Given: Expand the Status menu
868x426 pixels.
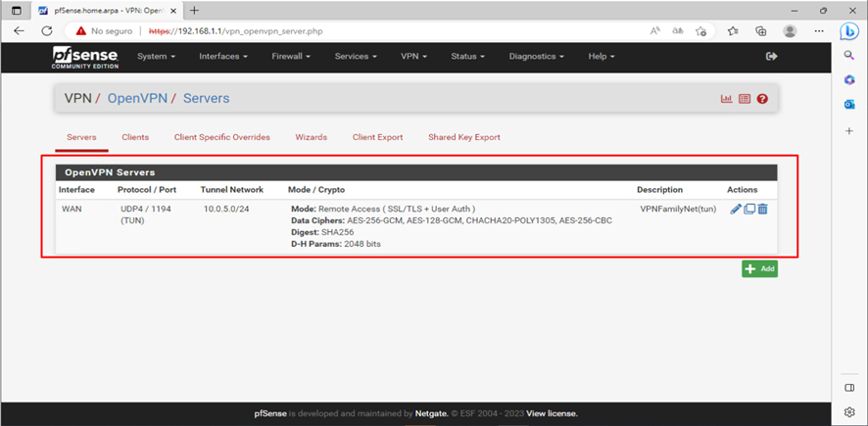Looking at the screenshot, I should 467,57.
